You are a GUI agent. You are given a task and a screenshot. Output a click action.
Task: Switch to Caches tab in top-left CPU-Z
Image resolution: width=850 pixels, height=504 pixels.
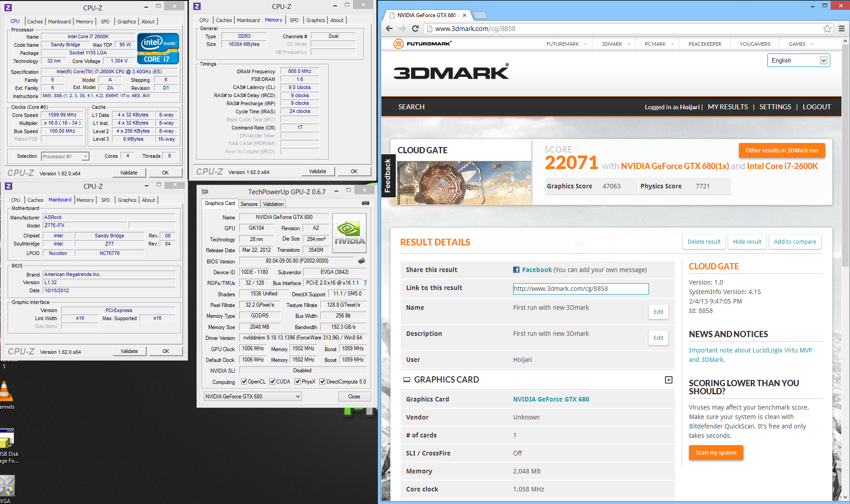point(35,22)
